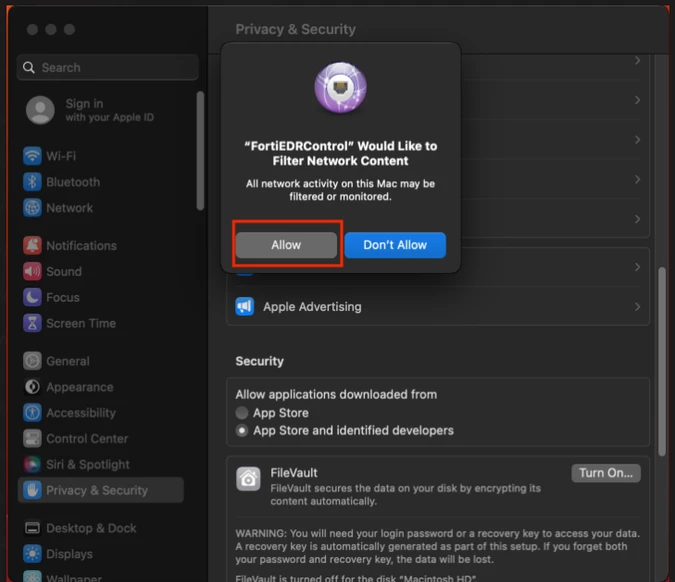675x582 pixels.
Task: Open Desktop & Dock label
Action: pos(91,528)
